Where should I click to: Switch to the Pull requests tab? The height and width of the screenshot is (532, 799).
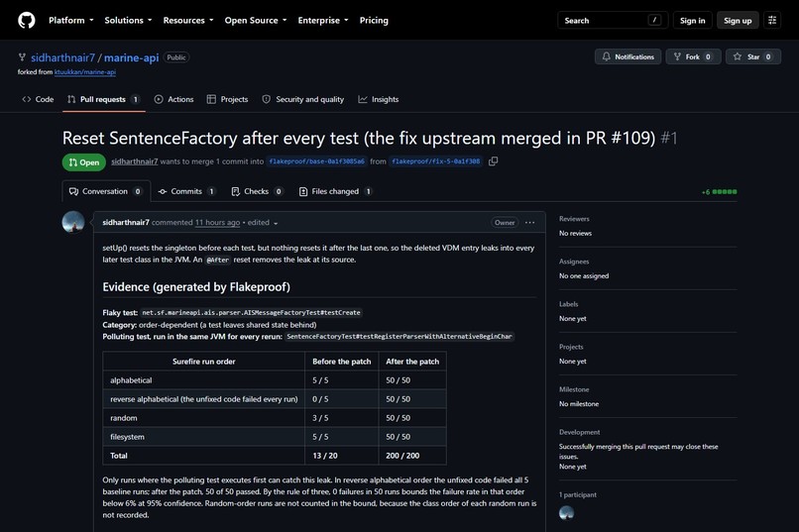point(103,99)
